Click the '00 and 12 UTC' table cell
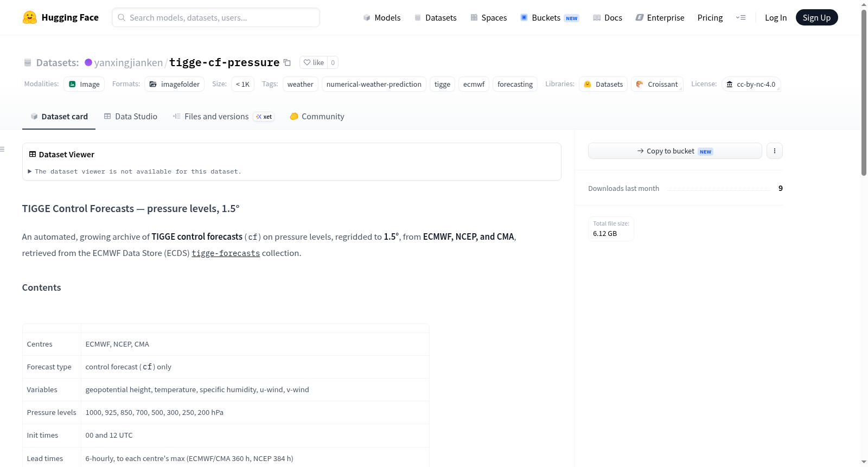Screen dimensions: 868x467 (255, 435)
